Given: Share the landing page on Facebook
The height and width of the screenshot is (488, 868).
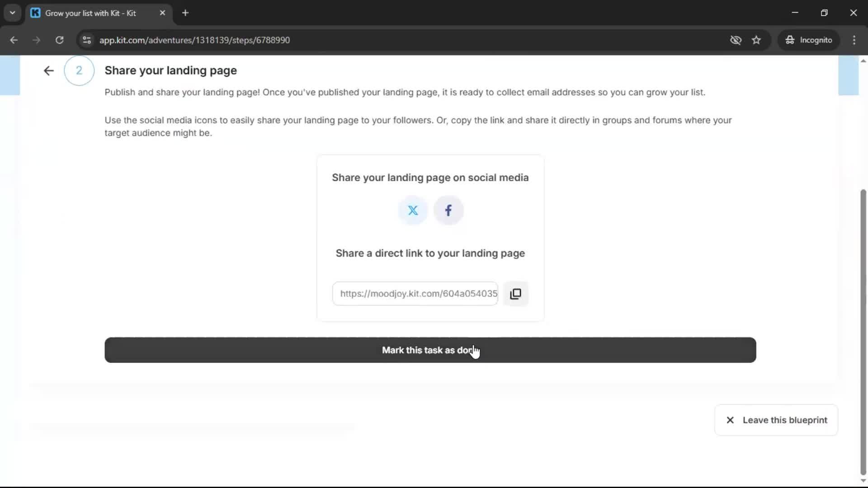Looking at the screenshot, I should click(448, 210).
